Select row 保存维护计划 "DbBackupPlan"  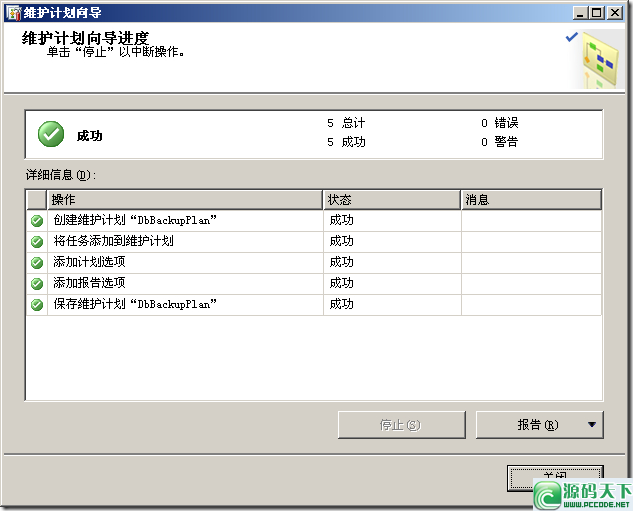click(x=314, y=305)
